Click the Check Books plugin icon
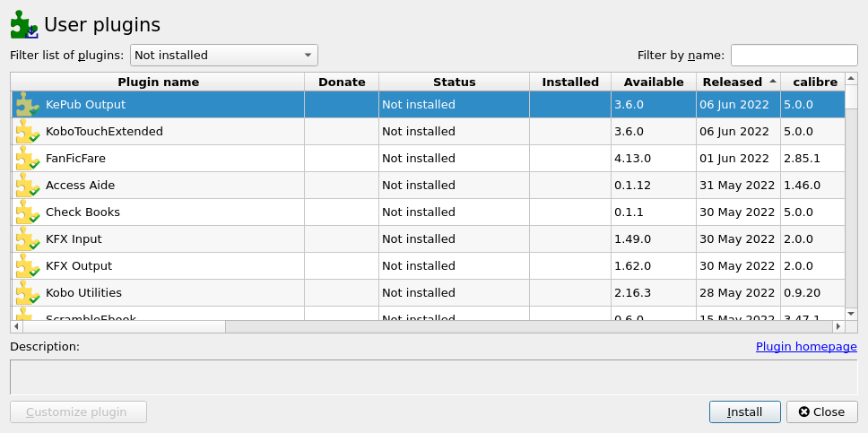Screen dimensions: 868x433 [x=27, y=212]
